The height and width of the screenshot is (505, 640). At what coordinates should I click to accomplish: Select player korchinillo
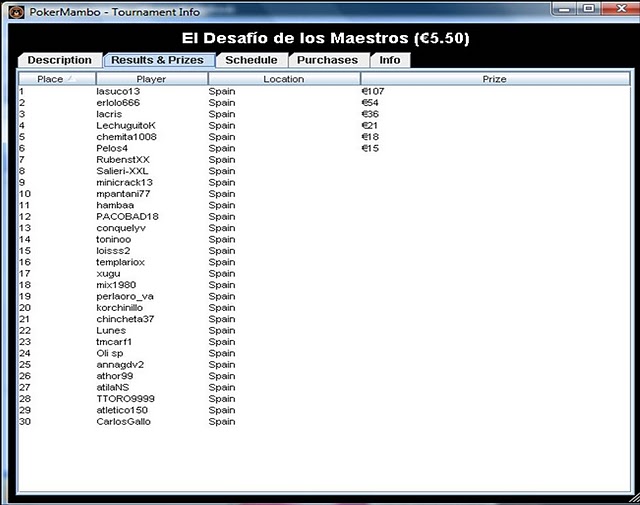[120, 307]
